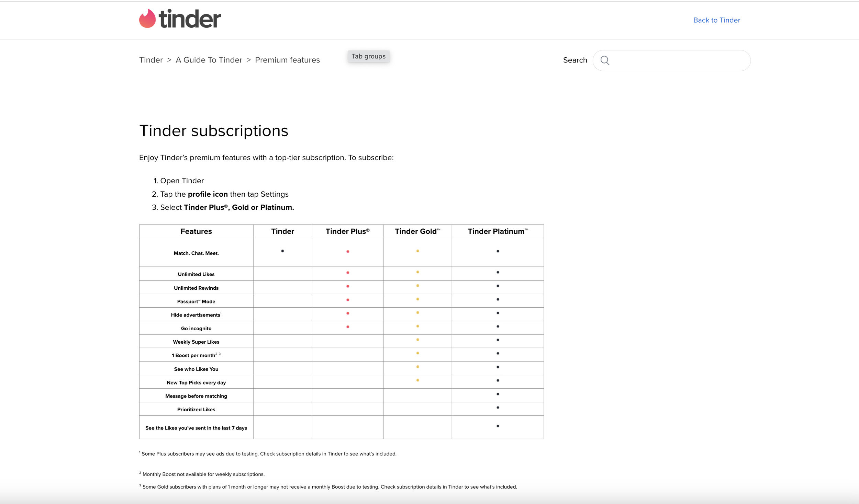Click the Hide advertisements row label

[x=196, y=315]
